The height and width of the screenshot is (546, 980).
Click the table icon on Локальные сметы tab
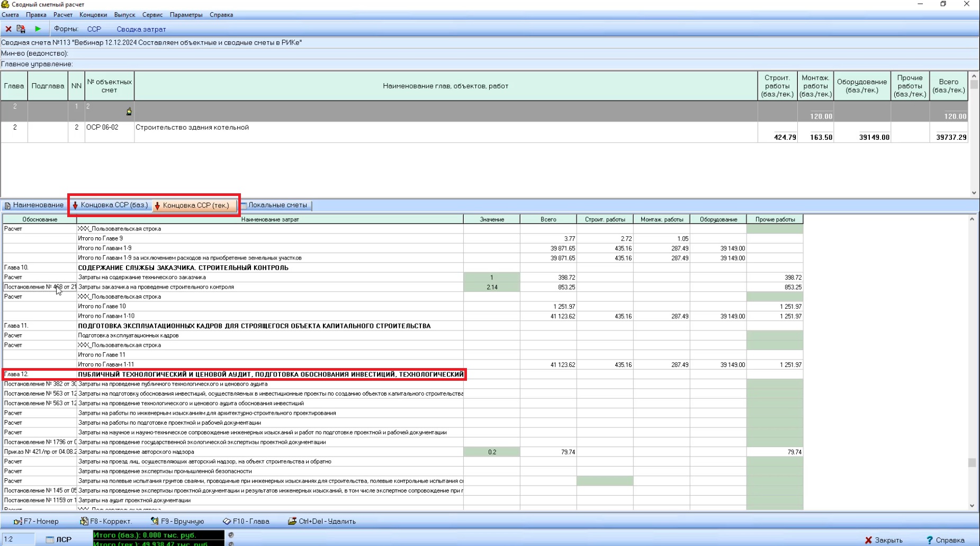[x=244, y=205]
